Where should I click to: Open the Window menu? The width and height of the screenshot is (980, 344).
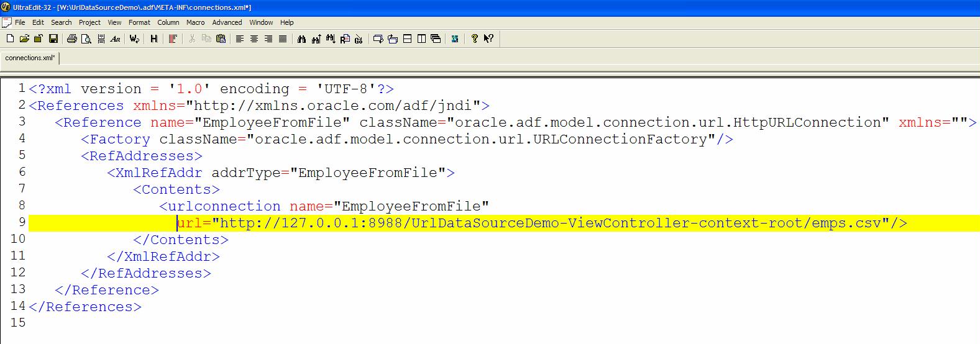coord(261,22)
